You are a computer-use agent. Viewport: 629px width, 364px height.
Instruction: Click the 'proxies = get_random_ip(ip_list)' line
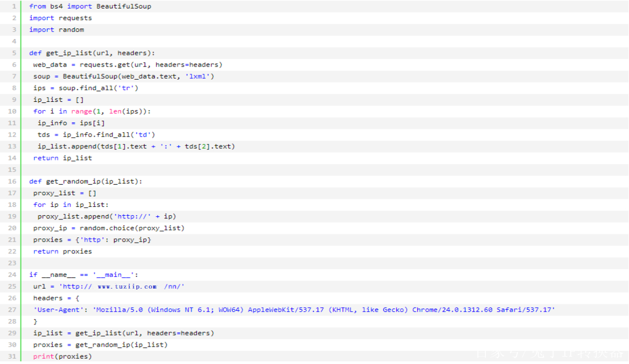pos(100,344)
